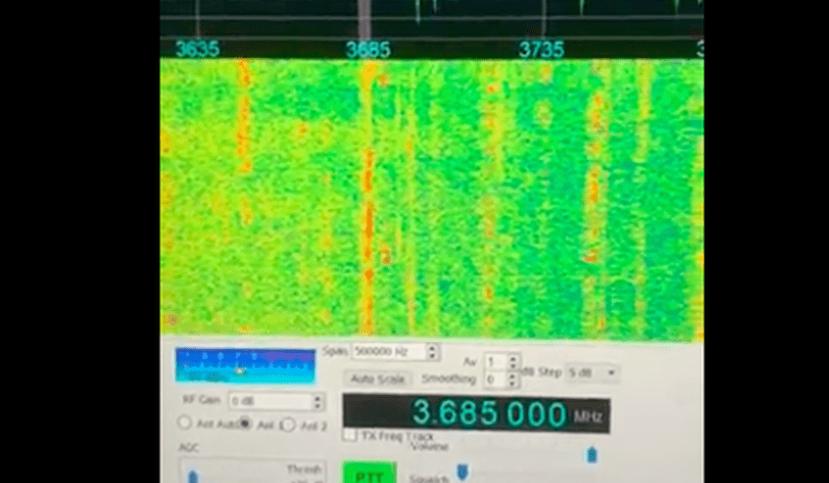Image resolution: width=829 pixels, height=483 pixels.
Task: Click the strong signal trace in the waterfall below the 3685 label
Action: 367,198
